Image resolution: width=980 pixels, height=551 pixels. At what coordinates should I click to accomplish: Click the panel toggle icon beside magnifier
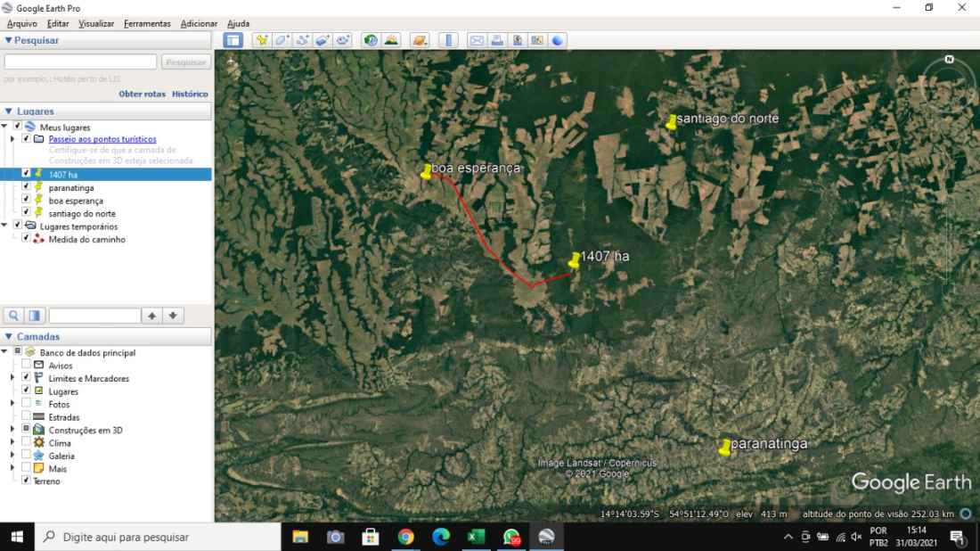coord(35,316)
